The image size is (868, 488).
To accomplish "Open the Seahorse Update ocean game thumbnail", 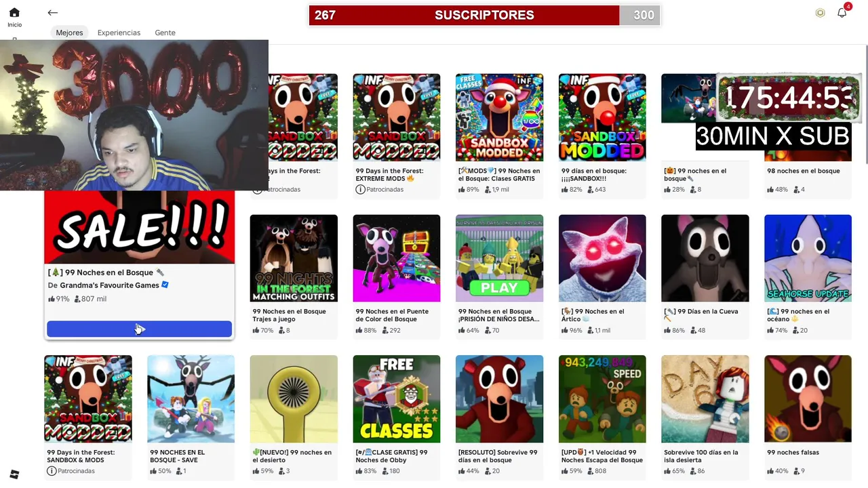I will [808, 258].
